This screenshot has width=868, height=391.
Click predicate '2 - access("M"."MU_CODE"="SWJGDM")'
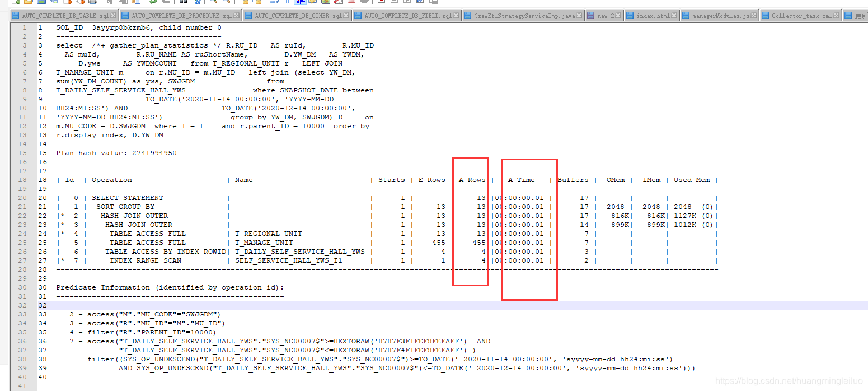point(146,314)
